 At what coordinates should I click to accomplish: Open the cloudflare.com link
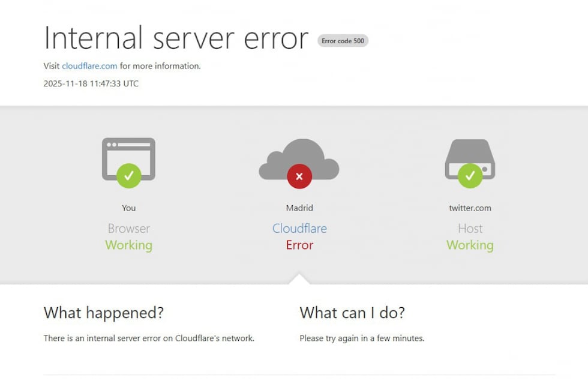[x=89, y=66]
